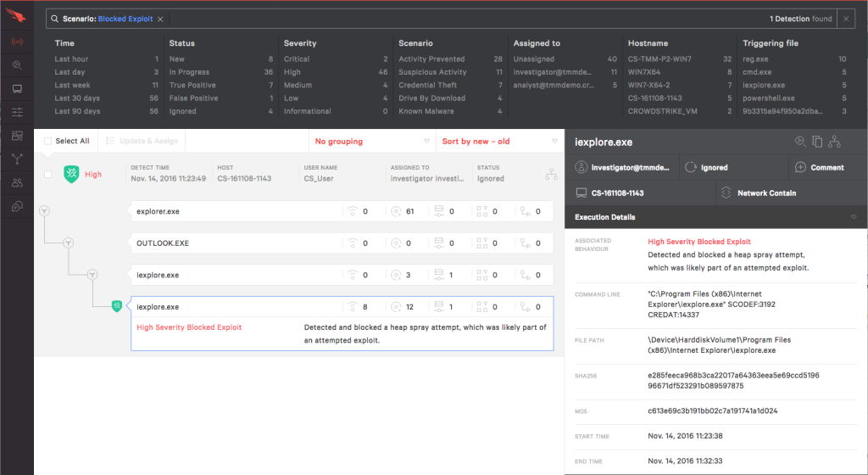Collapse the Execution Details section
This screenshot has width=868, height=475.
[853, 217]
